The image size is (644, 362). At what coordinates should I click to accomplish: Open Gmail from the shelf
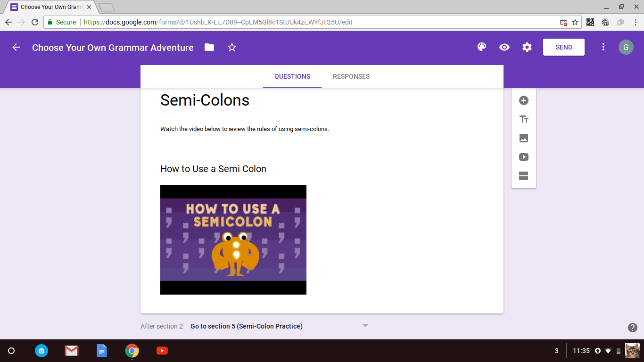[72, 351]
